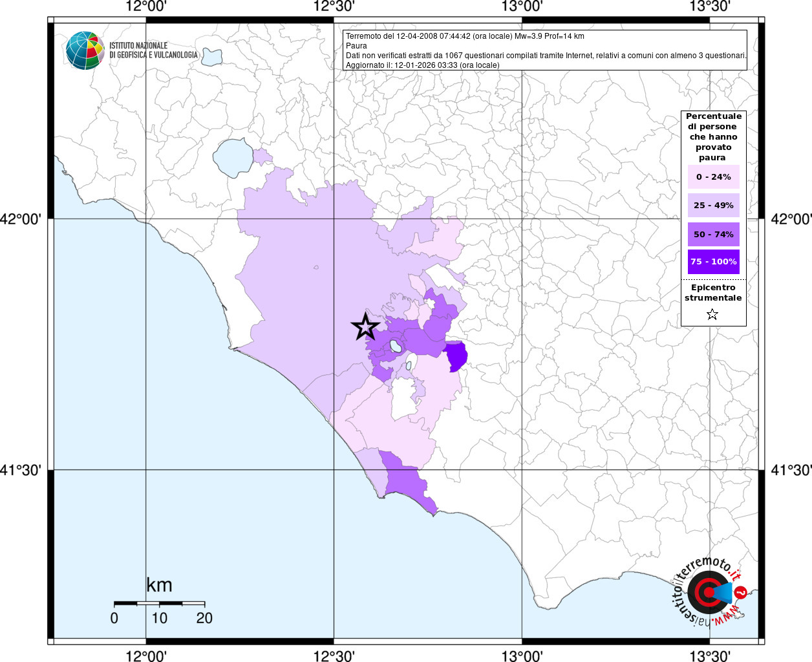The width and height of the screenshot is (812, 662).
Task: Click the small lake near top-left logo
Action: (x=211, y=57)
